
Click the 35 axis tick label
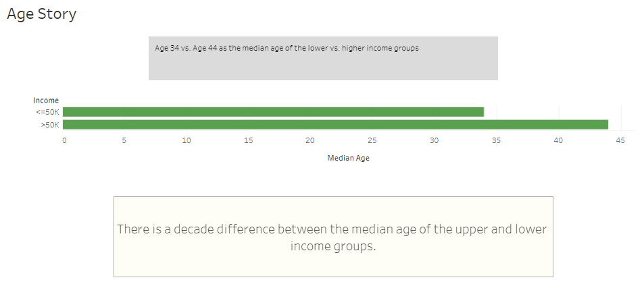click(x=496, y=140)
